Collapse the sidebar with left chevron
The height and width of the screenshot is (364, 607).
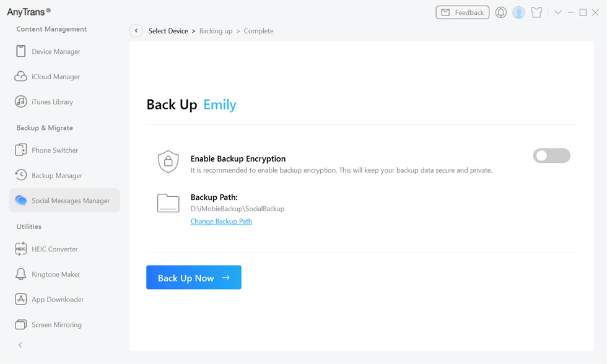(x=20, y=345)
